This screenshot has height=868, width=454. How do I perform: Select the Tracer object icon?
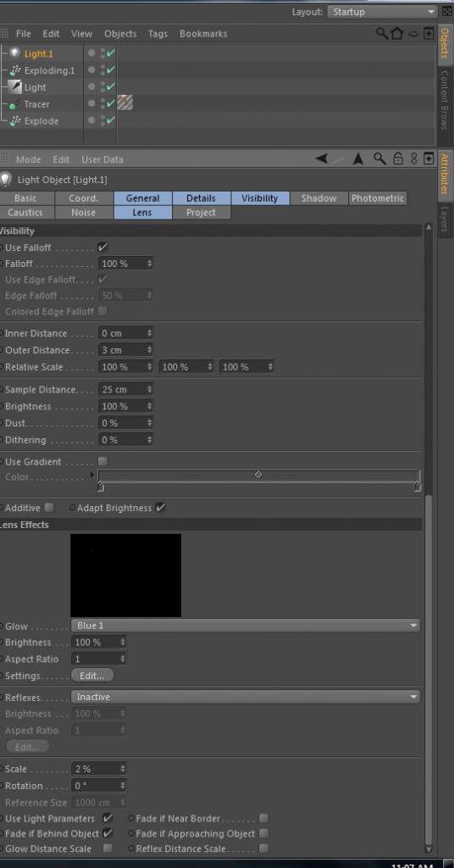pyautogui.click(x=15, y=104)
